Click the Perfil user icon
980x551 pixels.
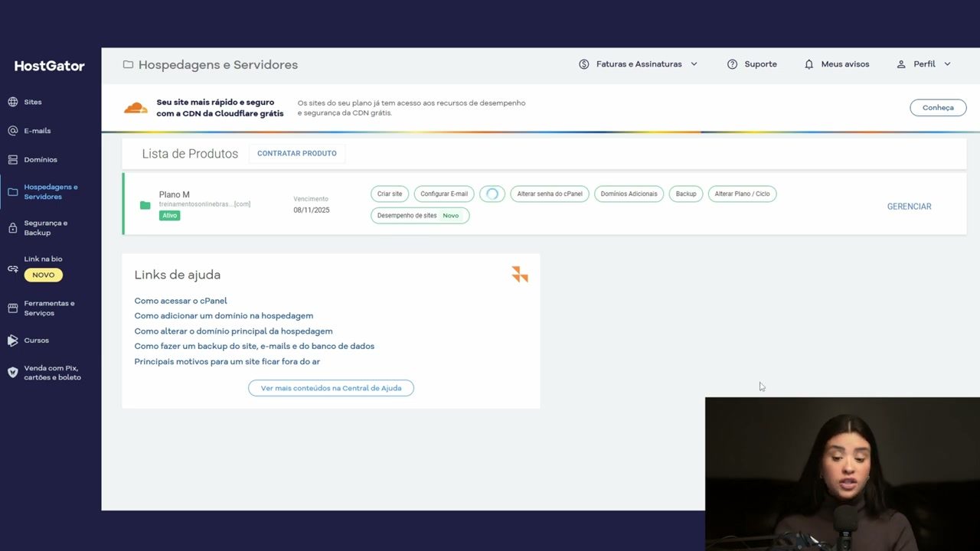pyautogui.click(x=901, y=64)
